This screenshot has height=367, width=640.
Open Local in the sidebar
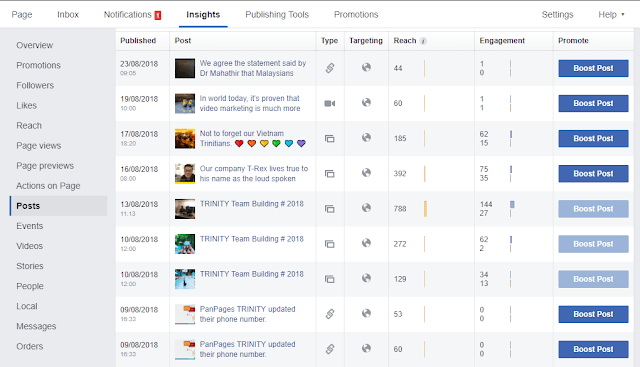pyautogui.click(x=27, y=306)
